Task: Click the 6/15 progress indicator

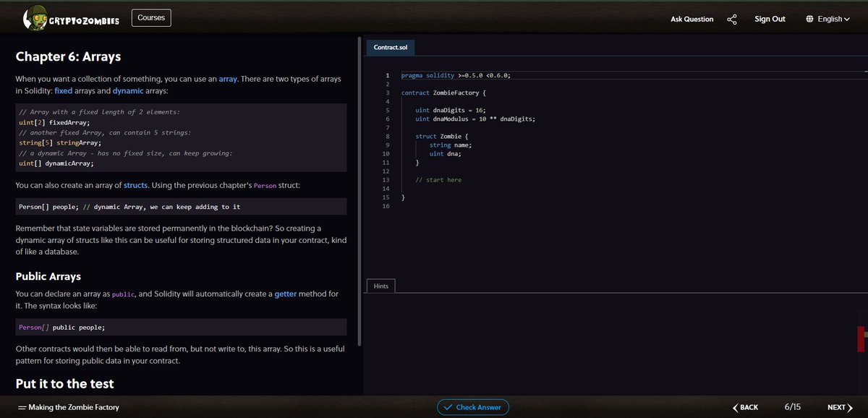Action: pyautogui.click(x=793, y=407)
